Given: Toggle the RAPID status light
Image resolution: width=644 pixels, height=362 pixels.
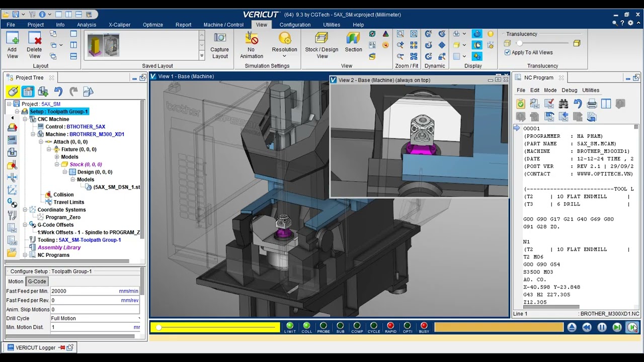Looking at the screenshot, I should point(390,326).
